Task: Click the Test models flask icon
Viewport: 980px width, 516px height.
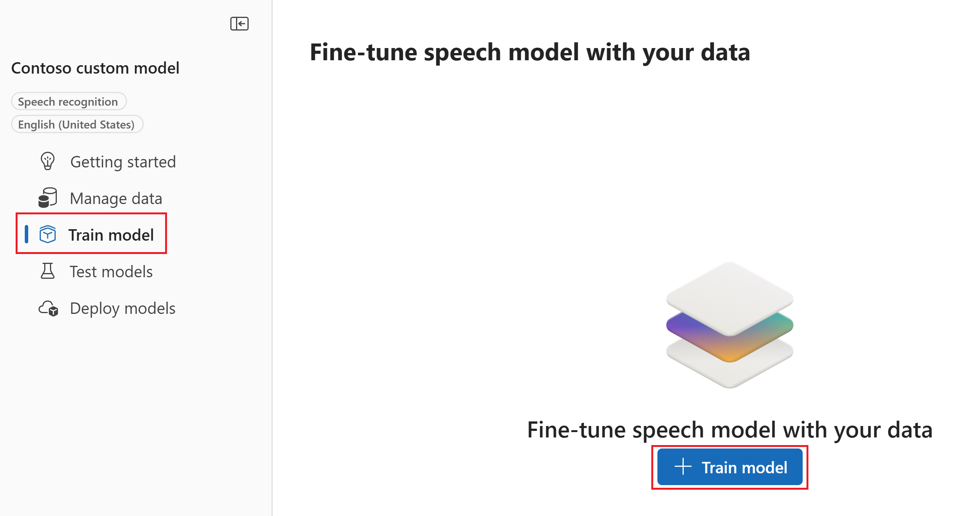Action: (48, 271)
